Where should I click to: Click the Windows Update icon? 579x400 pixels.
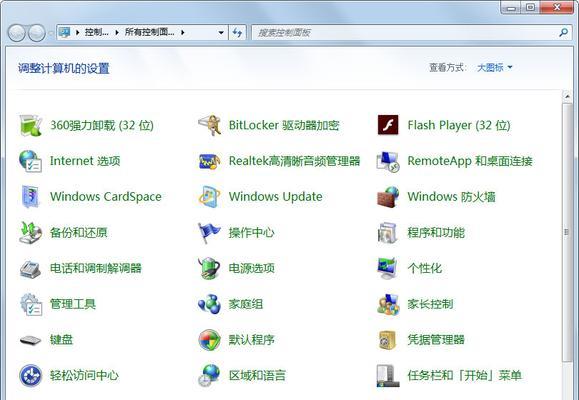click(209, 196)
